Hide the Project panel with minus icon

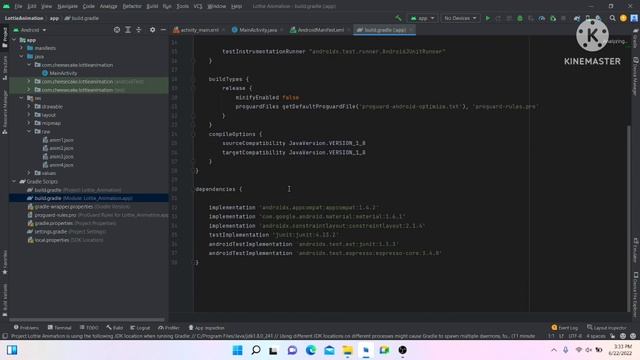coord(163,30)
